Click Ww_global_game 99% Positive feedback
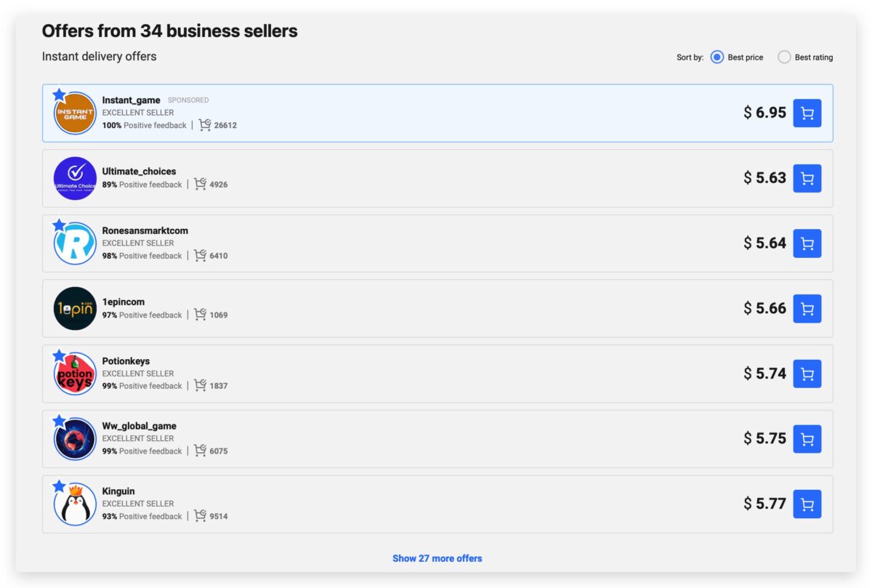This screenshot has width=872, height=588. point(142,451)
